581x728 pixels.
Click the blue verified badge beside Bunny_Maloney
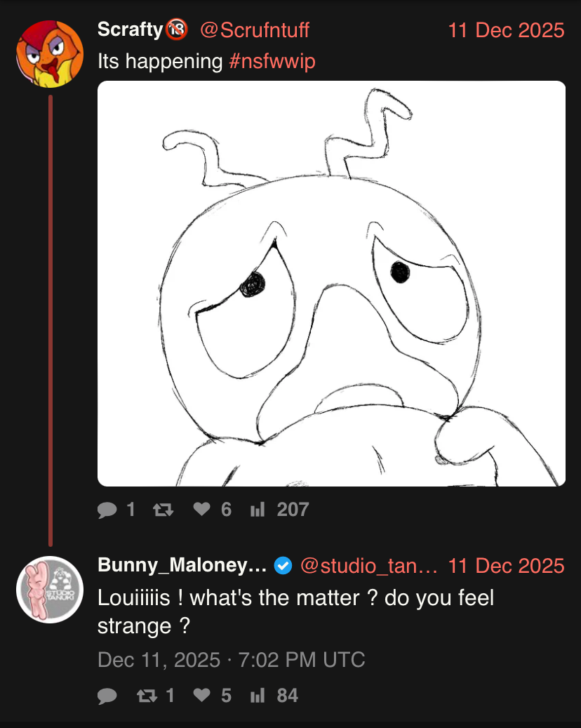click(283, 565)
